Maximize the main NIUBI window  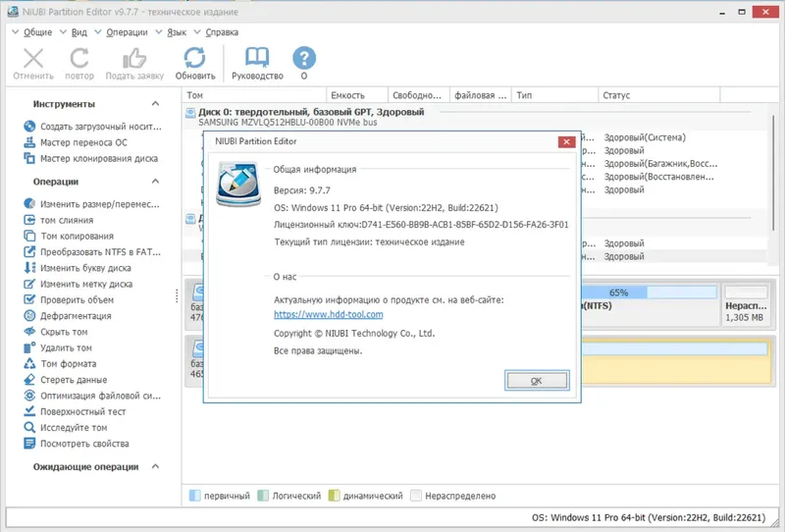[x=742, y=12]
